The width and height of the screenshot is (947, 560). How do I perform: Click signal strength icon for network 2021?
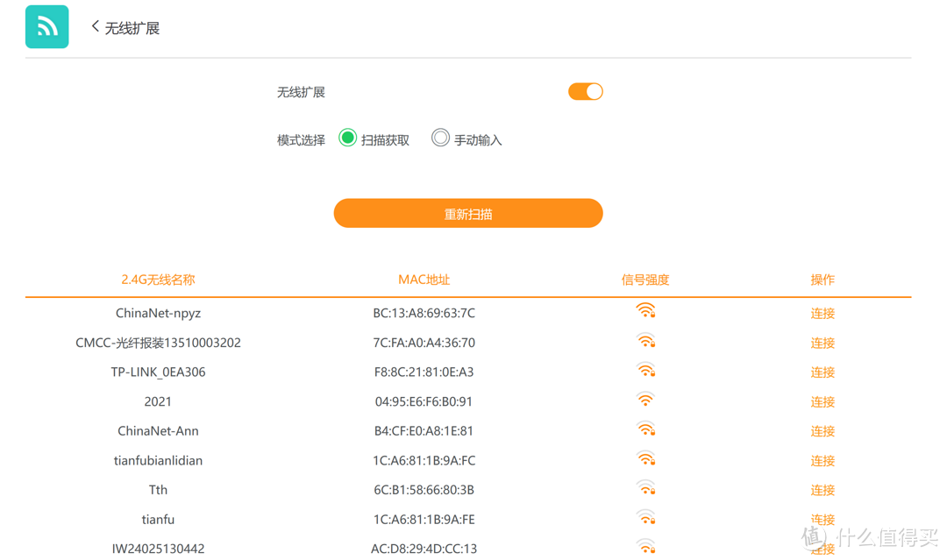point(645,400)
